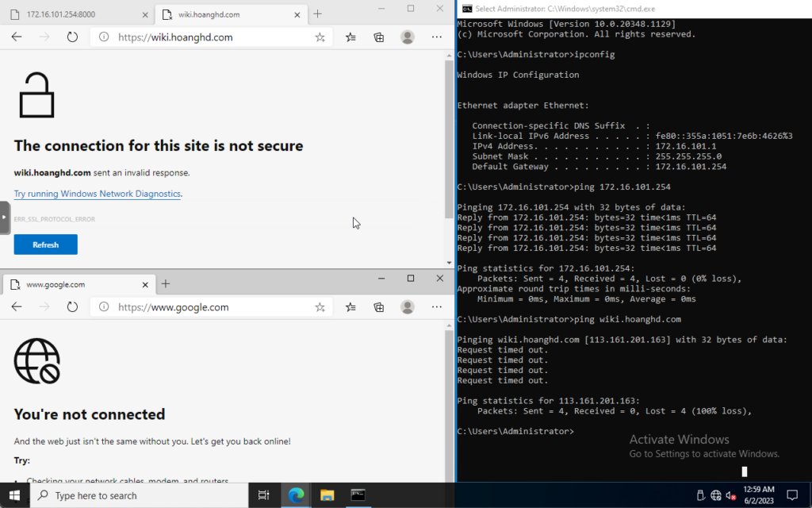Screen dimensions: 812x508
Task: Select the wiki.hoanghd.com tab
Action: point(231,14)
